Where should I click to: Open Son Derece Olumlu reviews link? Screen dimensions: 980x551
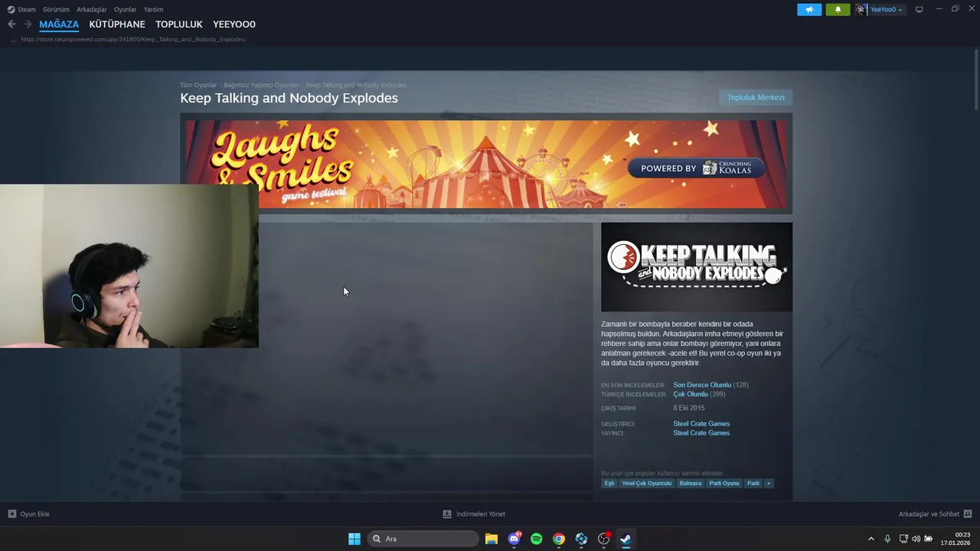click(702, 385)
